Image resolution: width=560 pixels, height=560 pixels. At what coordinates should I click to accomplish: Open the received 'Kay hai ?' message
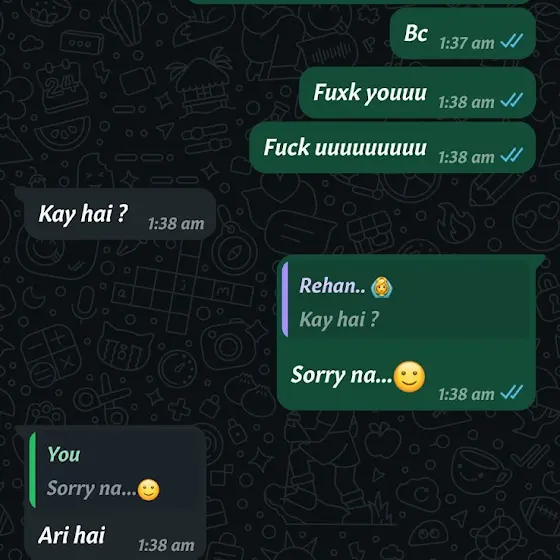(x=120, y=214)
